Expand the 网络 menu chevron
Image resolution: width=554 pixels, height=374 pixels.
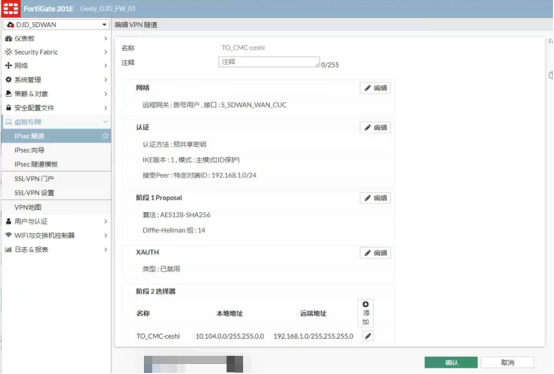105,66
